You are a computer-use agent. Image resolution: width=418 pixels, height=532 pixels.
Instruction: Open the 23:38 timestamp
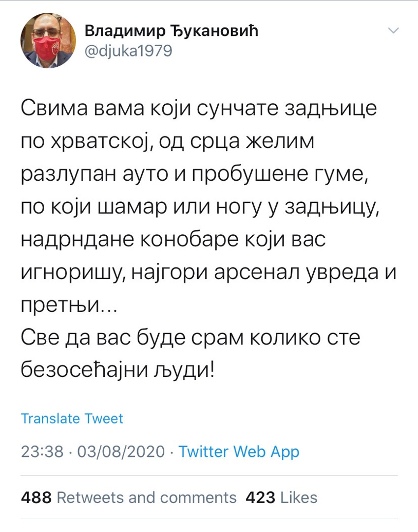coord(42,451)
